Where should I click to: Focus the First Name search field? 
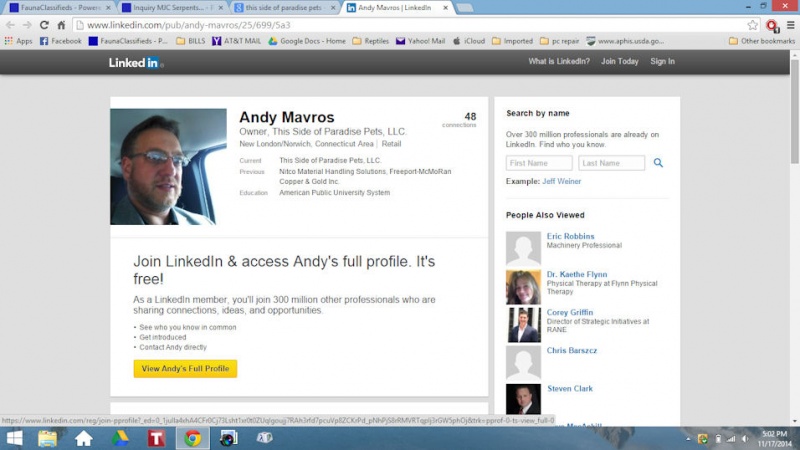(539, 163)
